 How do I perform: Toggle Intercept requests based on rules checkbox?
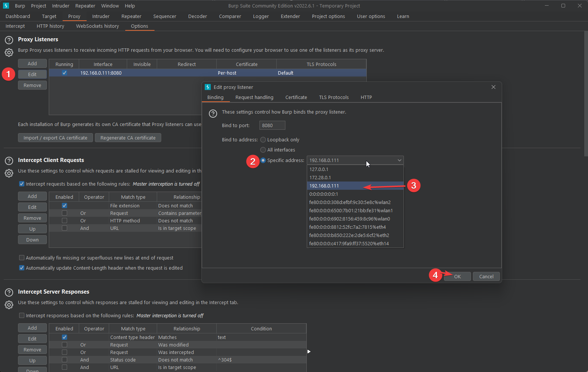(22, 184)
